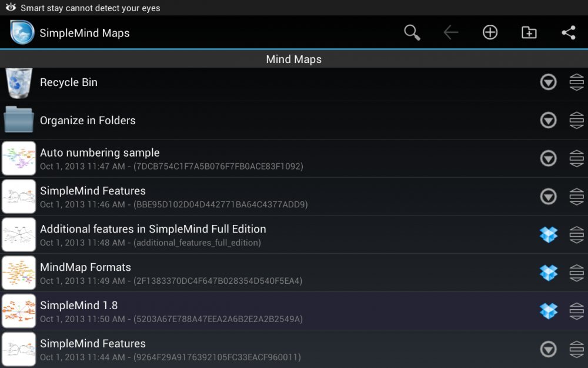Add a new mind map
Viewport: 588px width, 368px height.
(x=490, y=33)
